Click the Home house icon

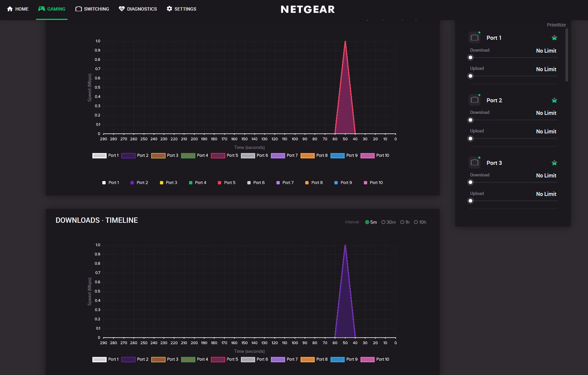coord(10,9)
